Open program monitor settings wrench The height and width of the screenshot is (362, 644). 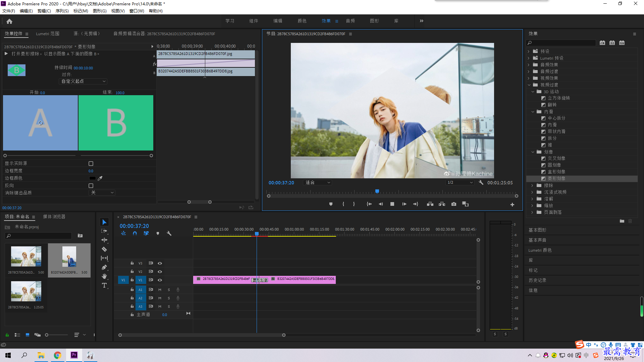pos(481,183)
